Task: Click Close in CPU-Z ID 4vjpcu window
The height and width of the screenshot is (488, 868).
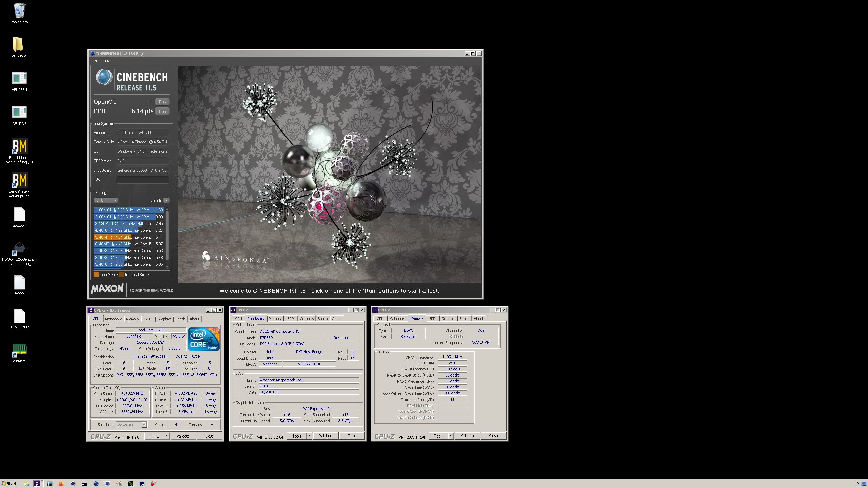Action: click(x=209, y=436)
